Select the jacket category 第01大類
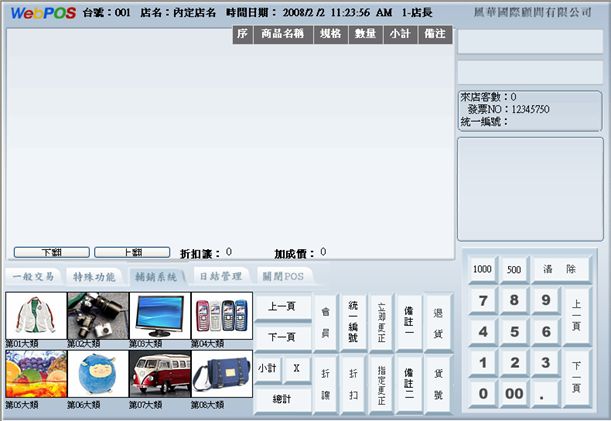The width and height of the screenshot is (611, 421). click(36, 316)
